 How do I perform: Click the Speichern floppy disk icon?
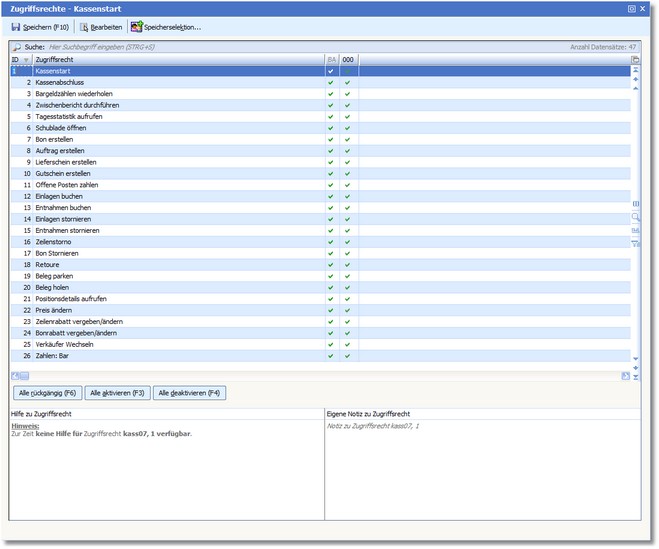click(x=16, y=27)
